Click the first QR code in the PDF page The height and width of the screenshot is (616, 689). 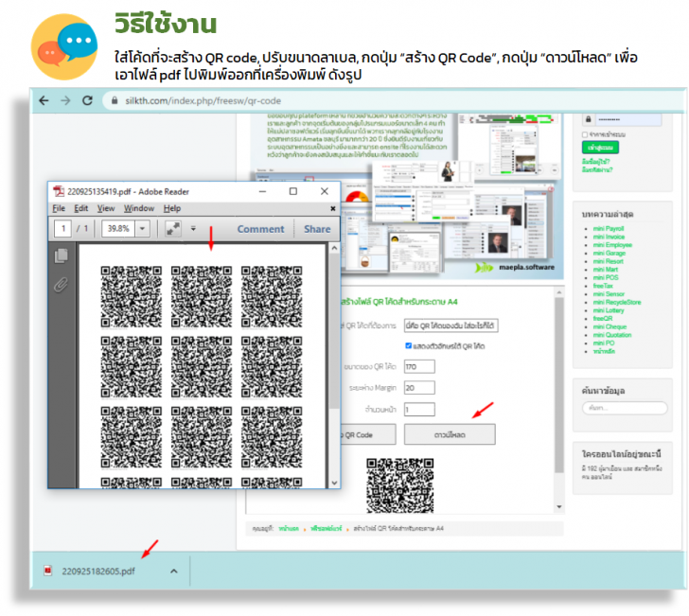point(131,296)
